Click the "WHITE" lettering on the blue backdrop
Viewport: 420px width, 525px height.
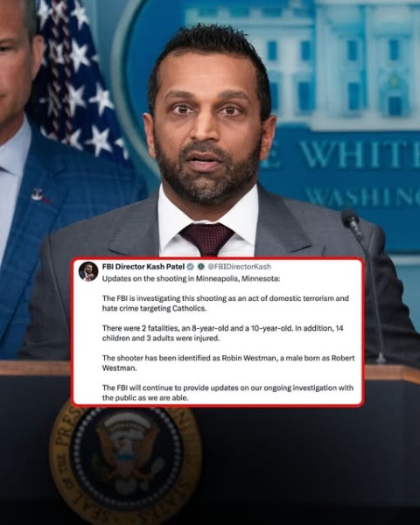(x=359, y=154)
